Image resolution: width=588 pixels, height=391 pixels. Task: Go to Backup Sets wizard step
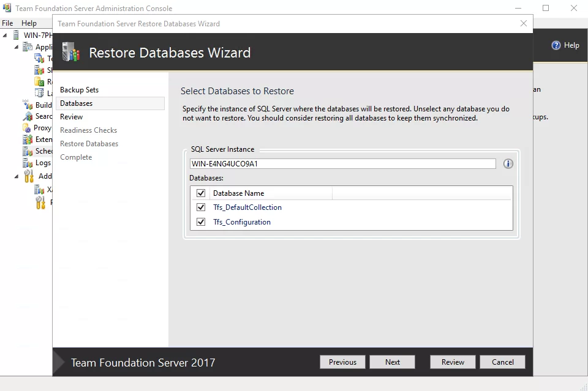[79, 90]
